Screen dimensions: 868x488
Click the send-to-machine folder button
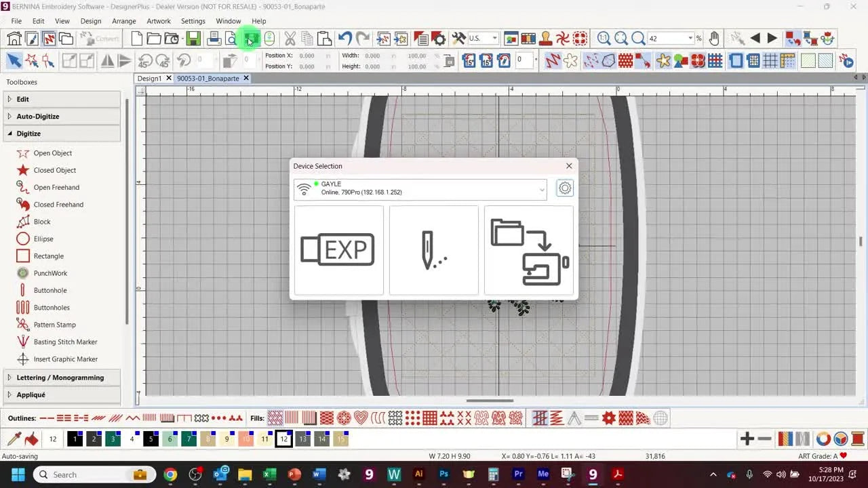pyautogui.click(x=529, y=250)
